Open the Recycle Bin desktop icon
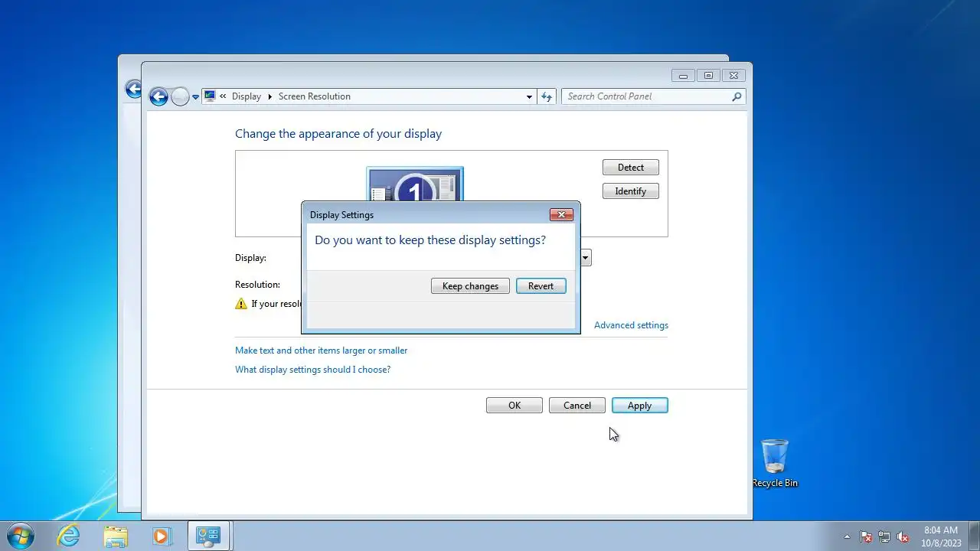The height and width of the screenshot is (551, 980). pos(775,464)
